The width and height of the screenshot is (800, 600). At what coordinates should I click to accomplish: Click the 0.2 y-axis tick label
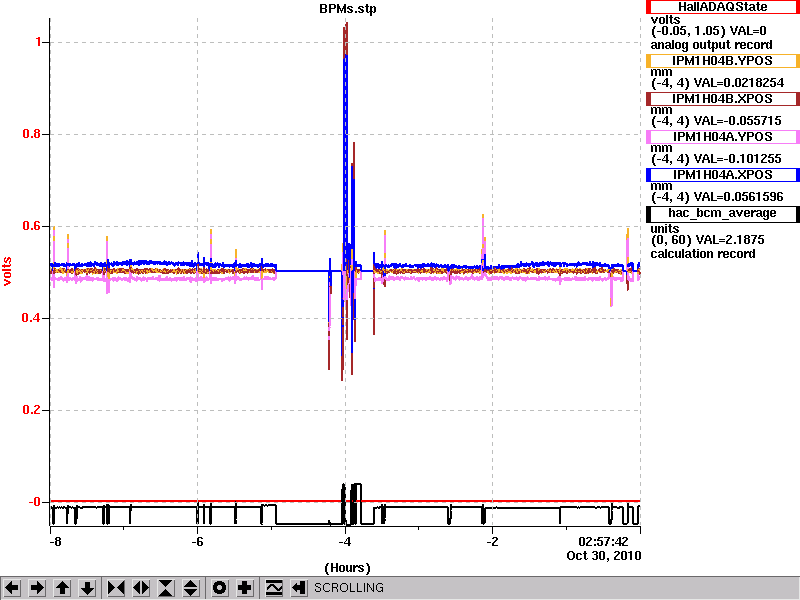(x=32, y=410)
